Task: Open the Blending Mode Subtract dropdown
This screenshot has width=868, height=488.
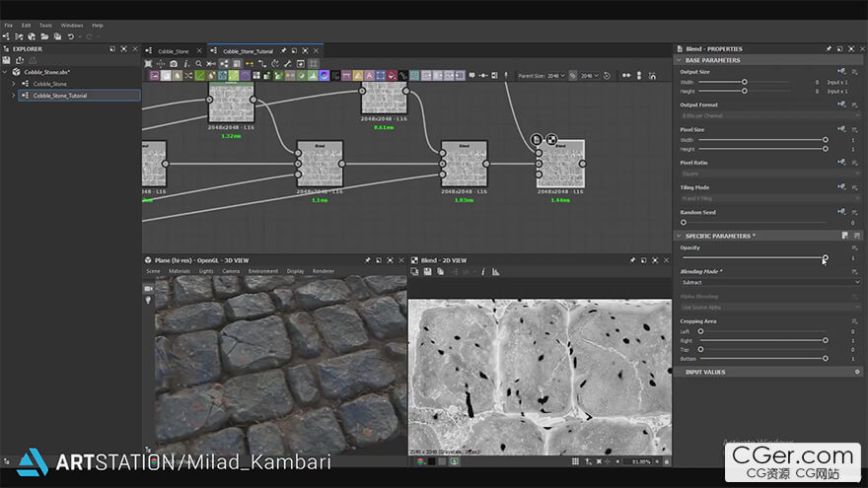Action: (770, 282)
